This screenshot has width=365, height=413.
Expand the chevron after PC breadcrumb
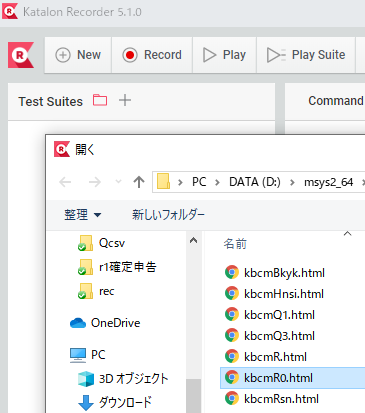coord(217,182)
